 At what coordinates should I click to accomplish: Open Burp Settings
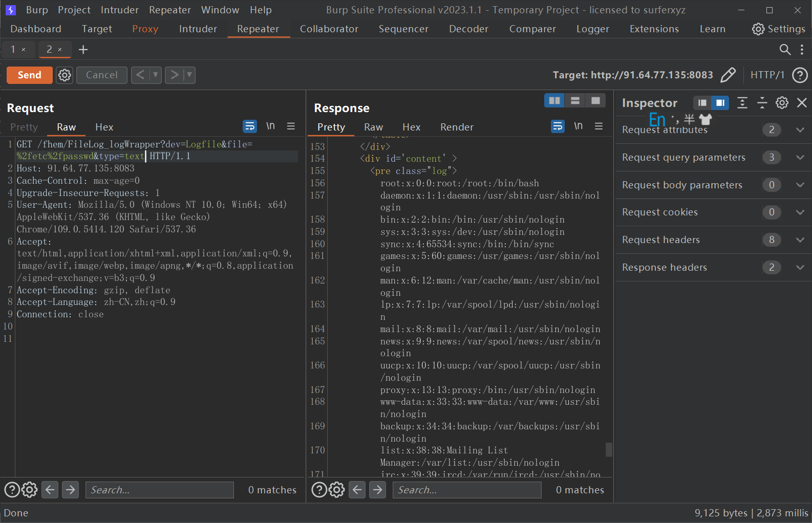tap(779, 29)
